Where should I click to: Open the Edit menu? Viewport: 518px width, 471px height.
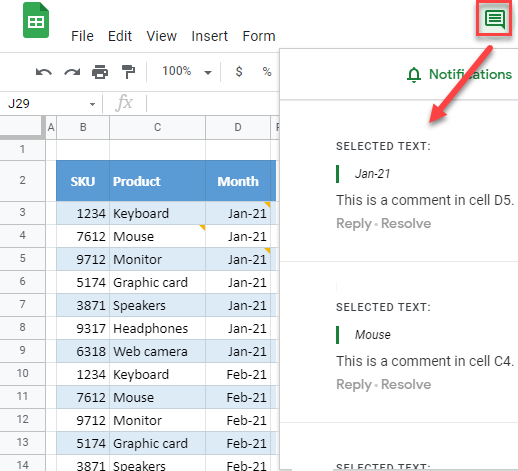tap(120, 36)
